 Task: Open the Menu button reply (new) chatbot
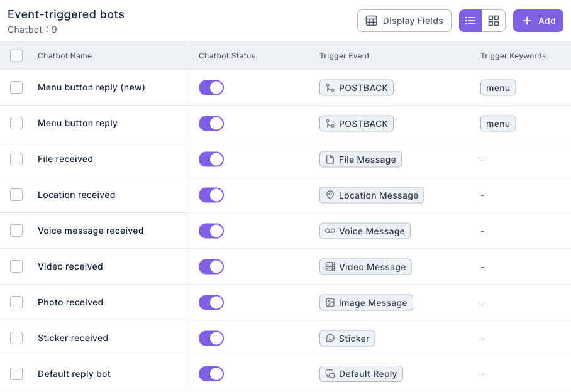pos(91,88)
